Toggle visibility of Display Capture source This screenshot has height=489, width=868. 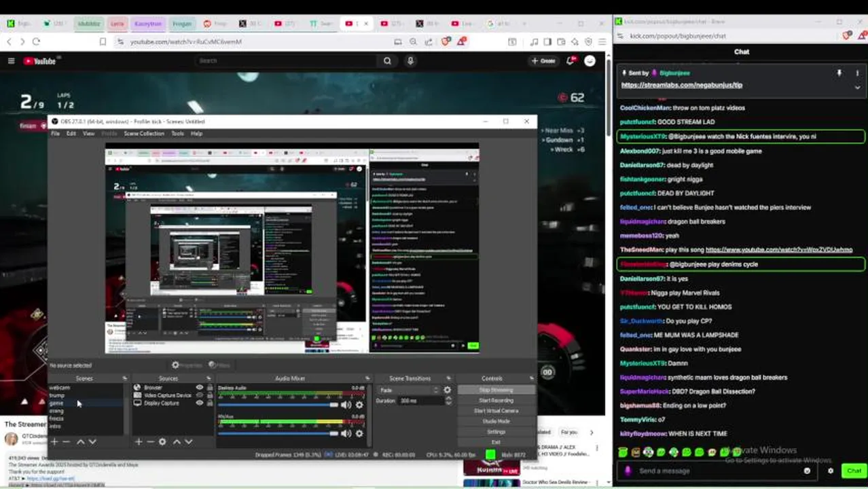click(x=200, y=403)
